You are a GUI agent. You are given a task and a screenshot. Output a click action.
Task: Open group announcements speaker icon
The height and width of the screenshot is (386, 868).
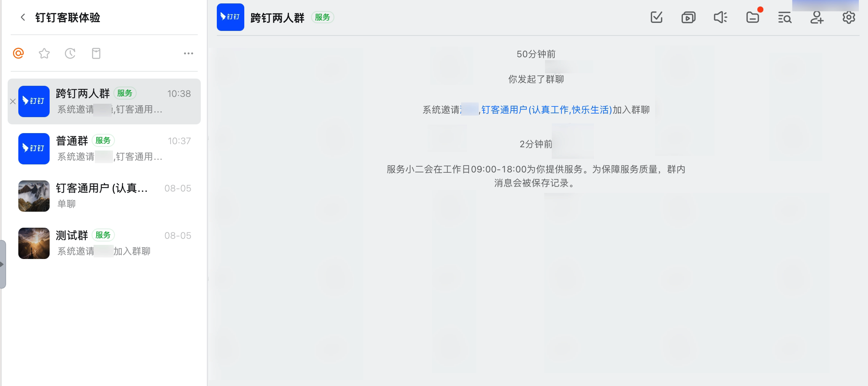pos(721,17)
